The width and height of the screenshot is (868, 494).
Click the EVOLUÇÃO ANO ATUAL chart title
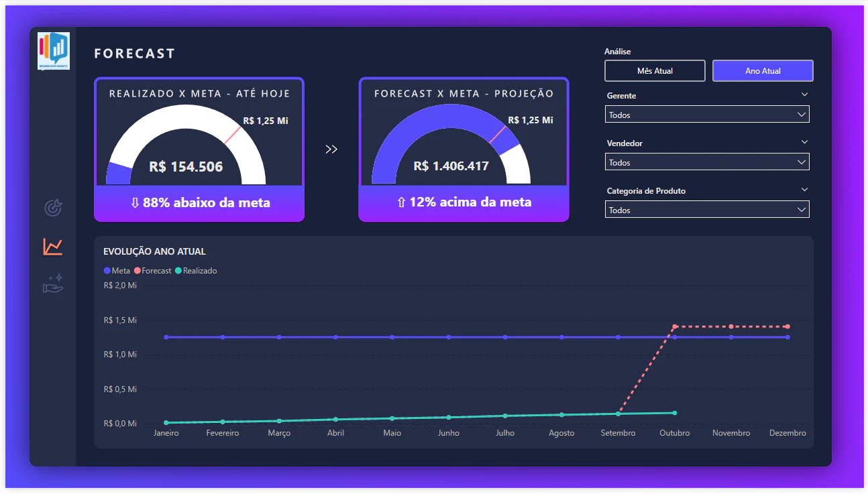click(154, 252)
